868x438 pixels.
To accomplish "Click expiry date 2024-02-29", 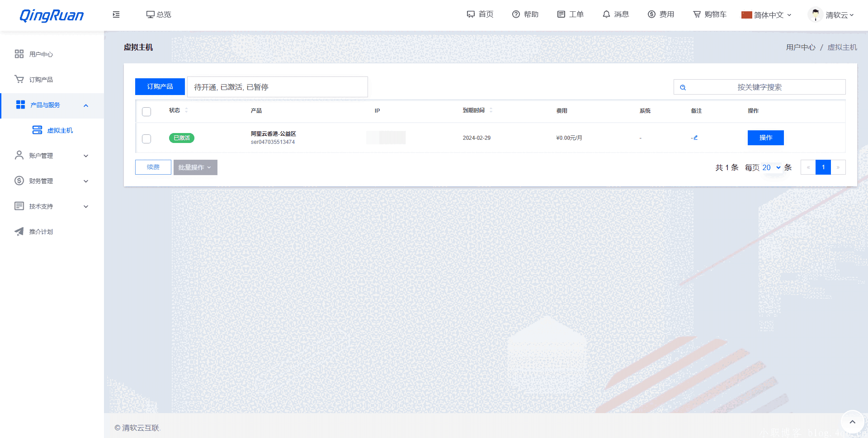I will [476, 138].
